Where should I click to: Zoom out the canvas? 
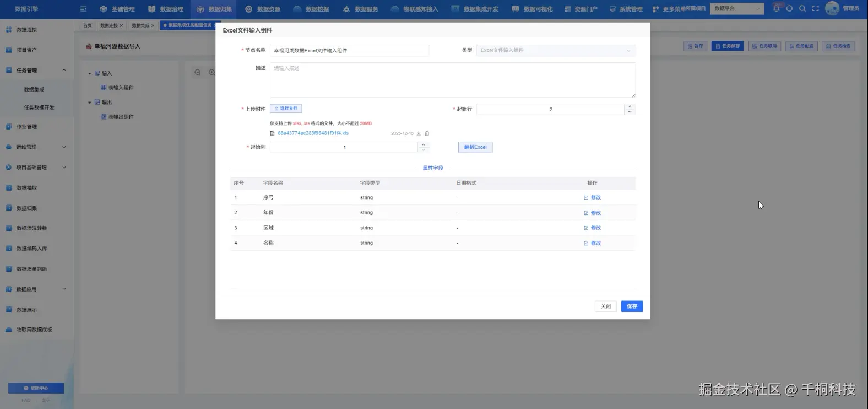198,73
